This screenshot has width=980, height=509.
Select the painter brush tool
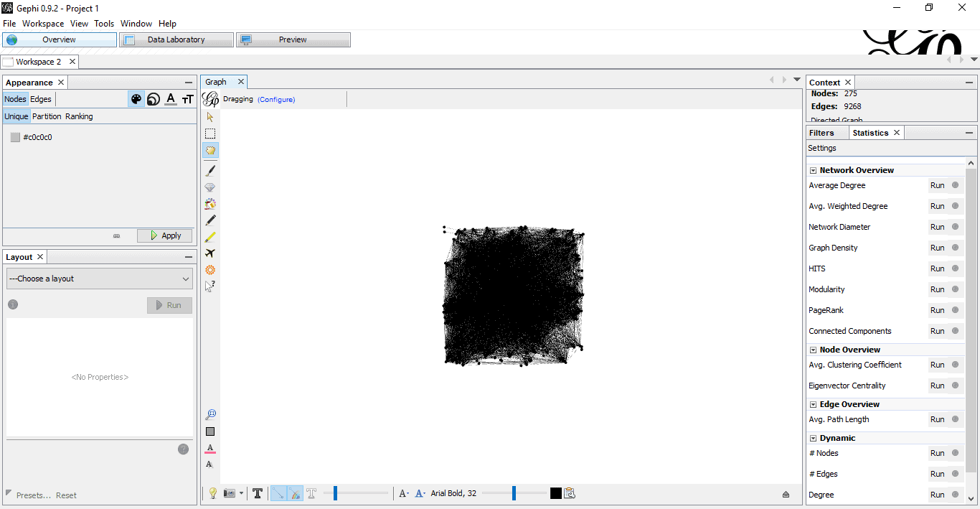pyautogui.click(x=210, y=170)
